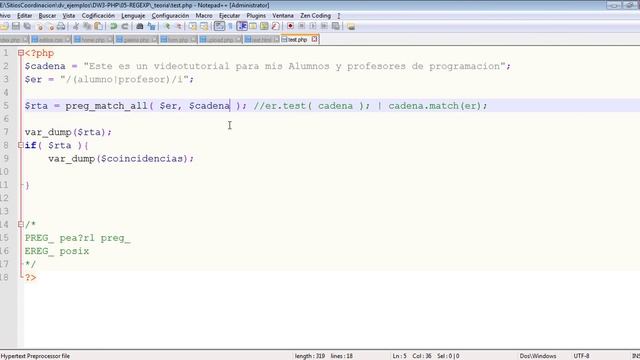Image resolution: width=640 pixels, height=360 pixels.
Task: Click the Save recorded macro icon
Action: coord(336,27)
